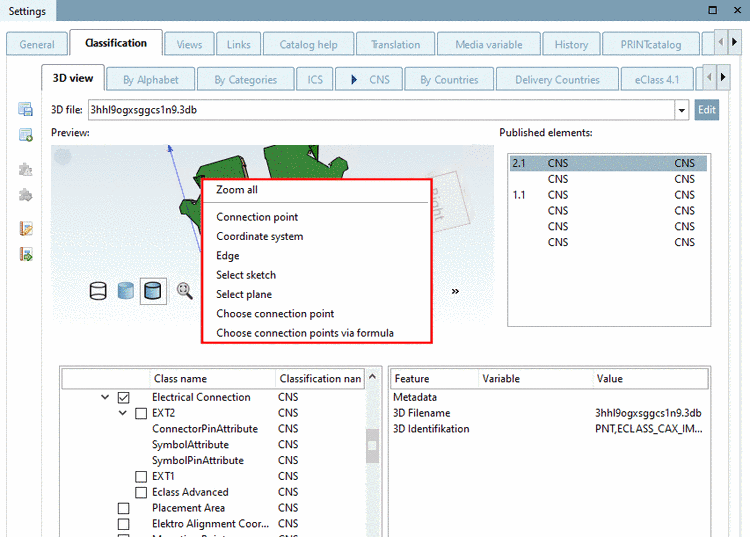This screenshot has width=750, height=537.
Task: Select the By Countries sub-tab
Action: tap(449, 79)
